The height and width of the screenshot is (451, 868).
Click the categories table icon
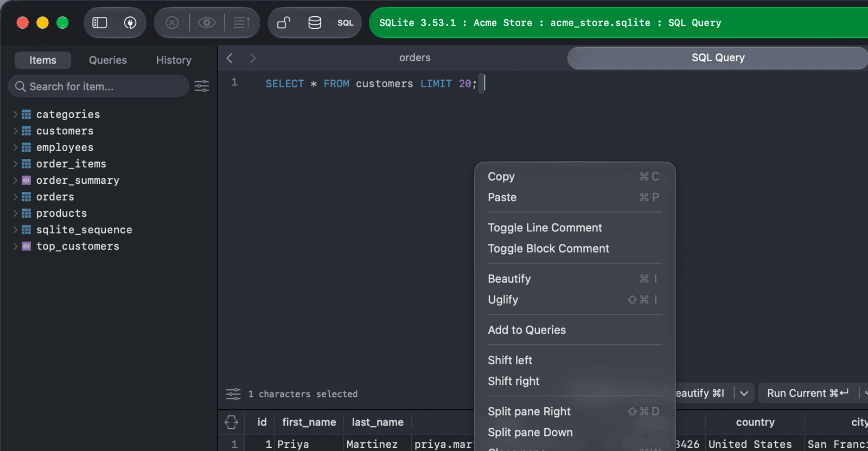coord(26,114)
